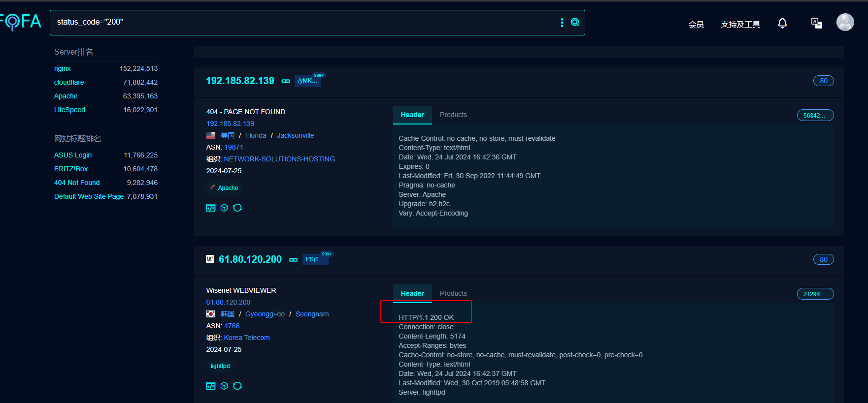This screenshot has height=403, width=868.
Task: Open the three-dot menu in the search box
Action: click(562, 23)
